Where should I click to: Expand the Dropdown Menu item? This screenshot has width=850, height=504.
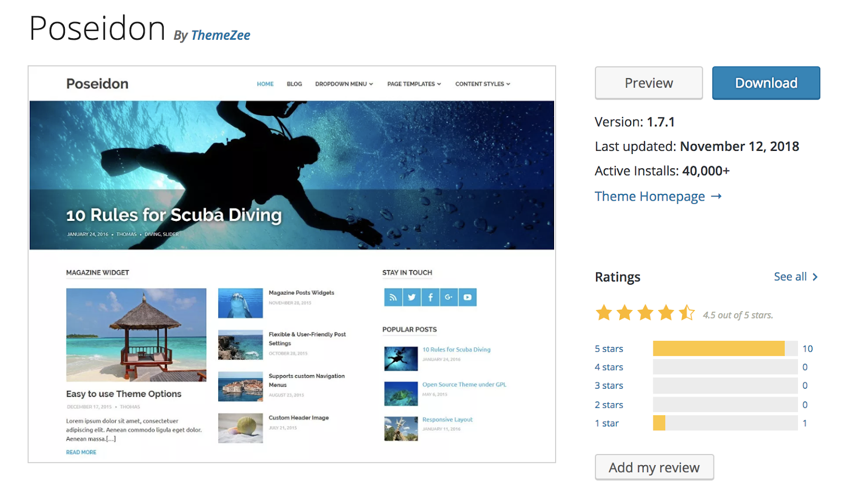pyautogui.click(x=344, y=84)
